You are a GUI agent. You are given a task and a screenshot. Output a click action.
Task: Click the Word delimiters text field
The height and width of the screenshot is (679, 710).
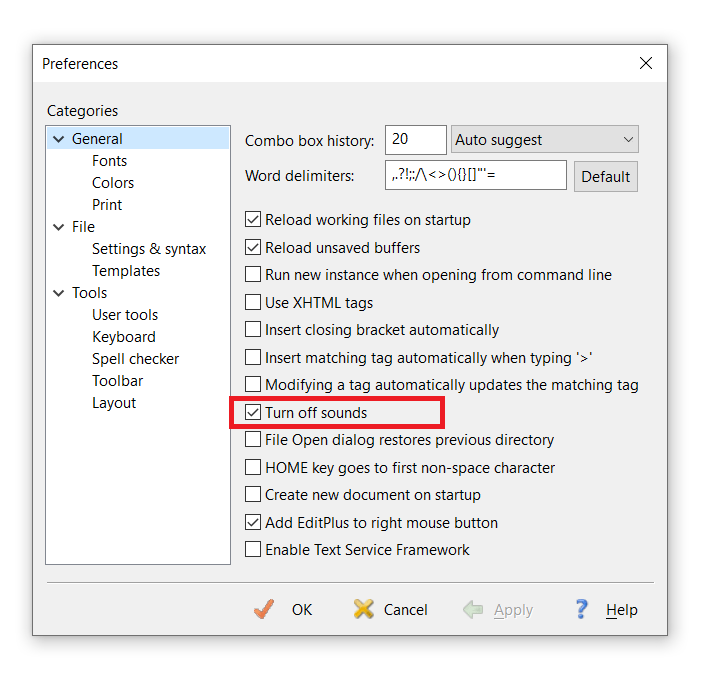pos(475,176)
